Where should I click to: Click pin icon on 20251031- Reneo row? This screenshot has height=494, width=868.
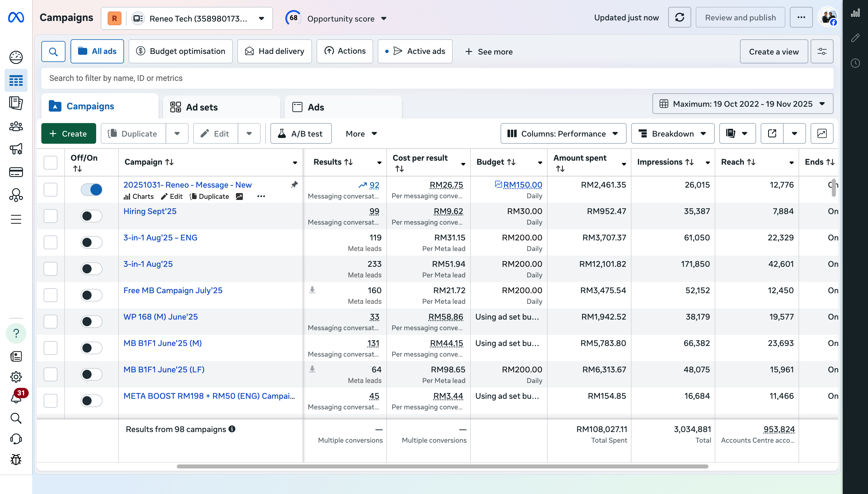point(294,184)
